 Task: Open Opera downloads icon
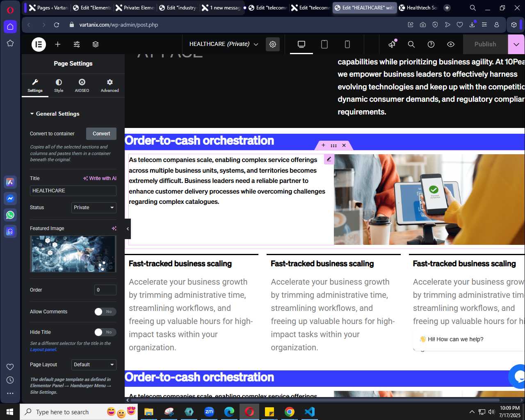pyautogui.click(x=472, y=25)
